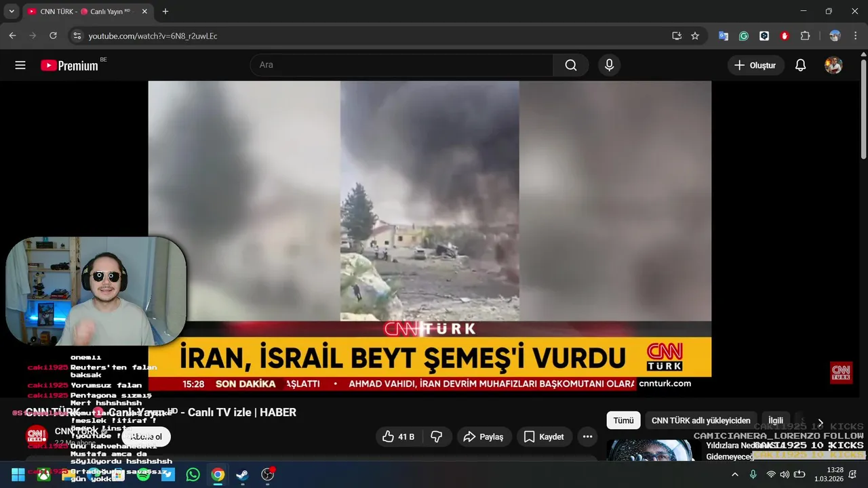The width and height of the screenshot is (868, 488).
Task: Open YouTube account avatar menu
Action: [833, 65]
